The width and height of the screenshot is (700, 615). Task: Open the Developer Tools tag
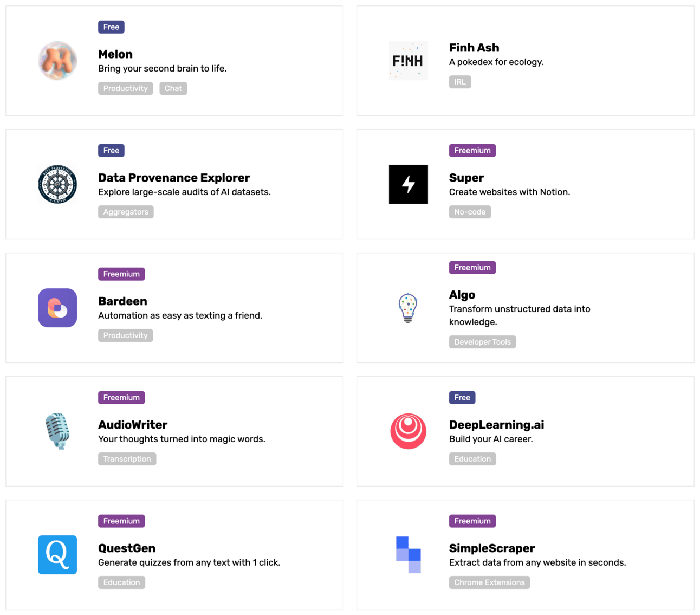tap(482, 342)
